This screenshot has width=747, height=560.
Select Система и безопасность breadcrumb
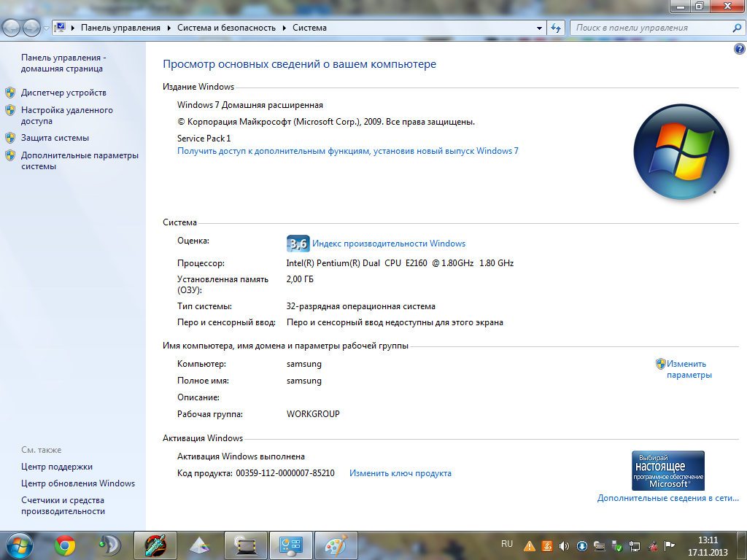point(226,28)
